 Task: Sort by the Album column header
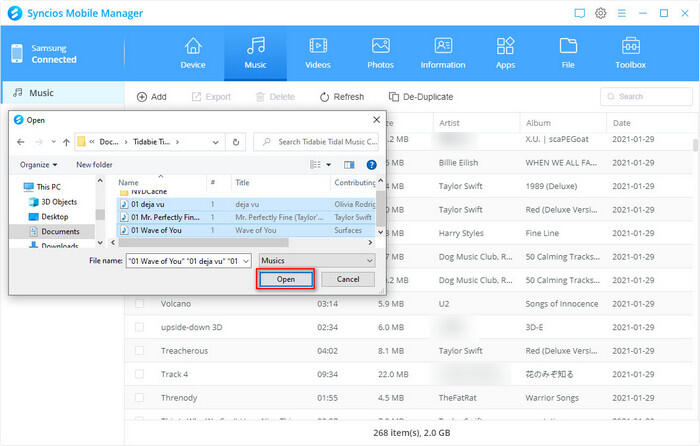[538, 123]
